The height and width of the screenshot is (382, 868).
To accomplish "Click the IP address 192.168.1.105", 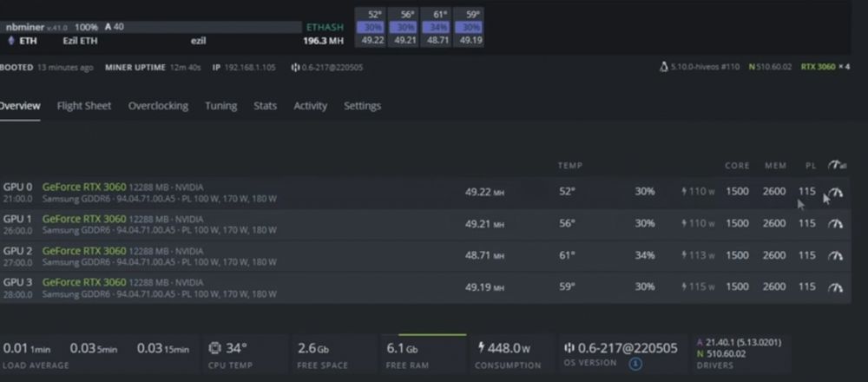I will 250,68.
